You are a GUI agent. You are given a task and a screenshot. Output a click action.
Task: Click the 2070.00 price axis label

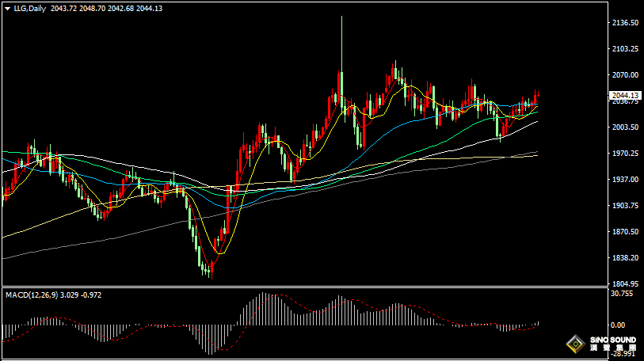[x=625, y=75]
